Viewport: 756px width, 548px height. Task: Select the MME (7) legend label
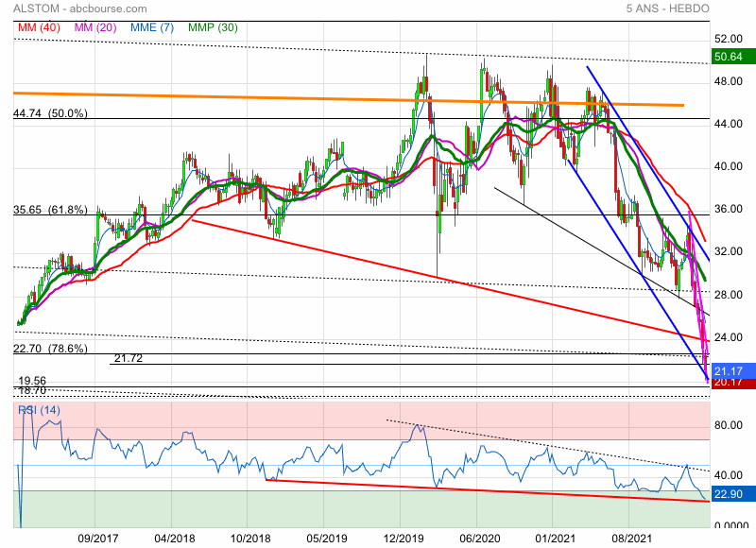pos(152,27)
